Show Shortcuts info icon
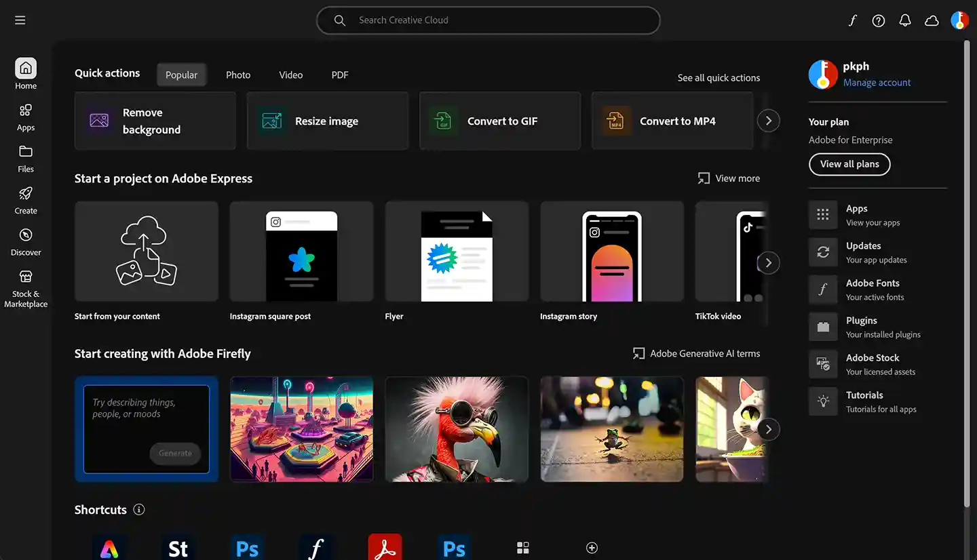The height and width of the screenshot is (560, 977). pos(139,509)
